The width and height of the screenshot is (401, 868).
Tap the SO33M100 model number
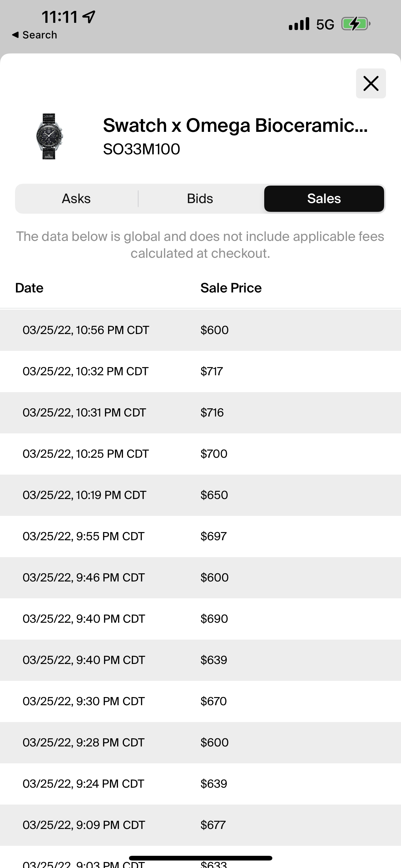[141, 149]
